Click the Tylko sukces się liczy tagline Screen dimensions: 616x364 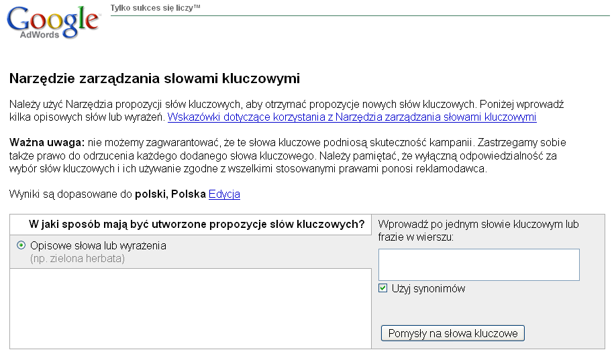pos(155,8)
